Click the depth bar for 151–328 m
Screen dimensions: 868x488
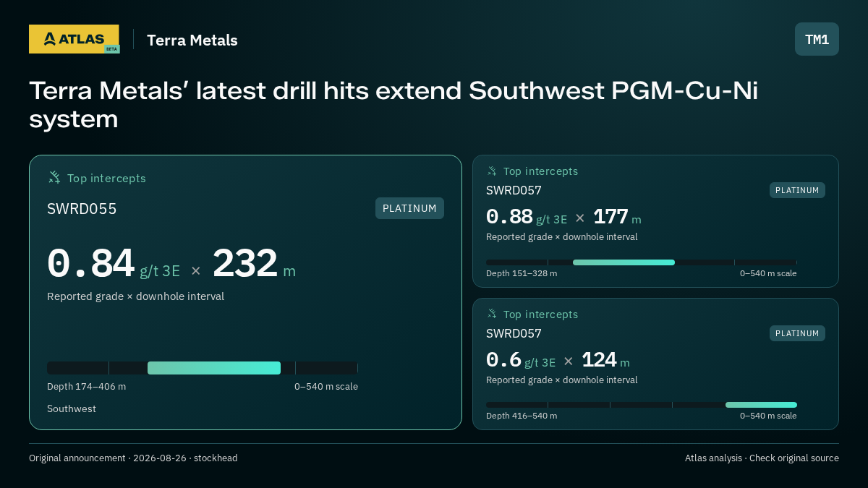[x=624, y=262]
